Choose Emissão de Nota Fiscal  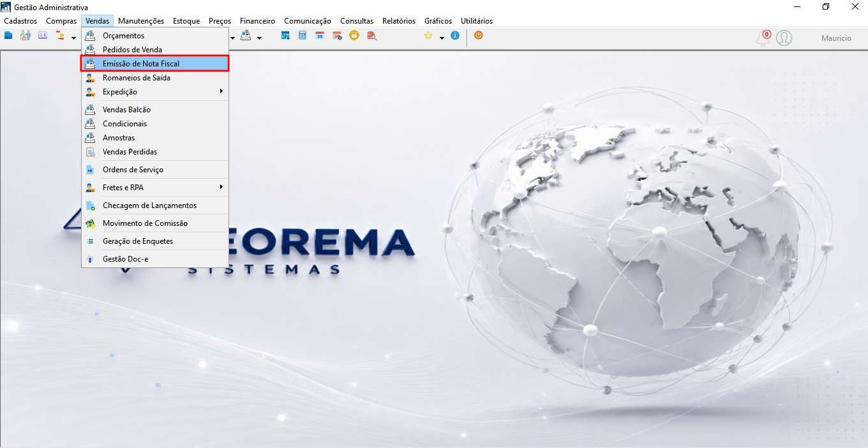coord(154,64)
